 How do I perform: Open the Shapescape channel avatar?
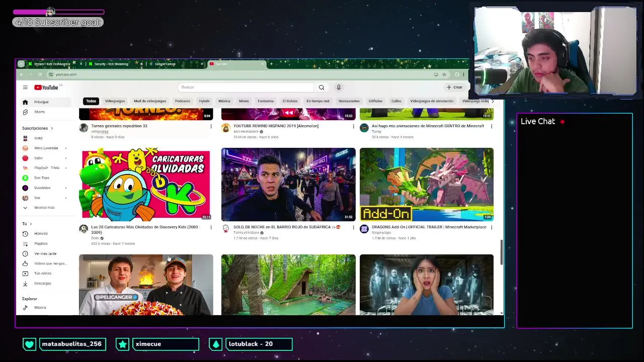pos(364,229)
